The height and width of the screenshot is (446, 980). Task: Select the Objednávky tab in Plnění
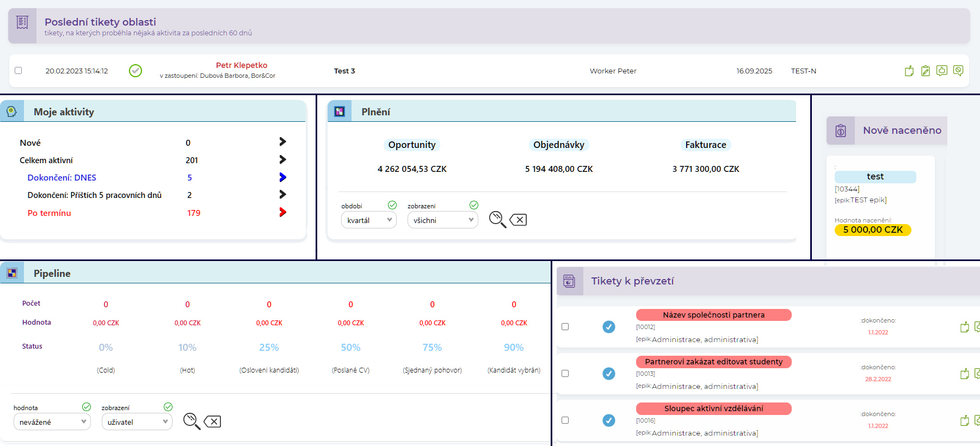coord(558,145)
